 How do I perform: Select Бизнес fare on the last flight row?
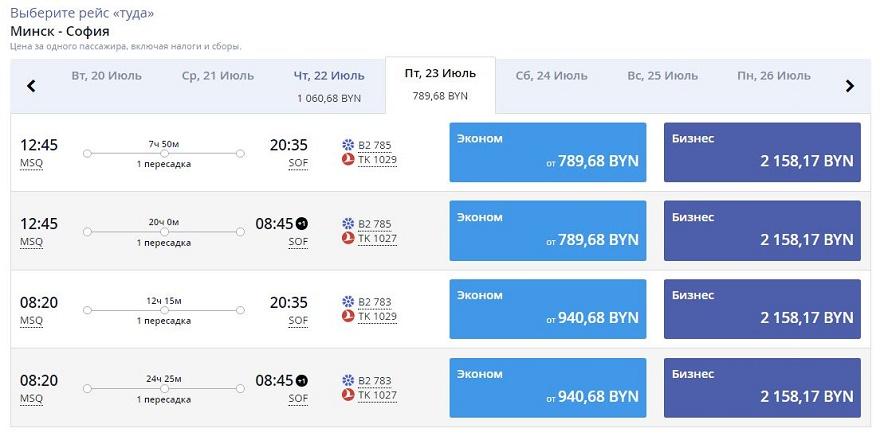coord(762,387)
